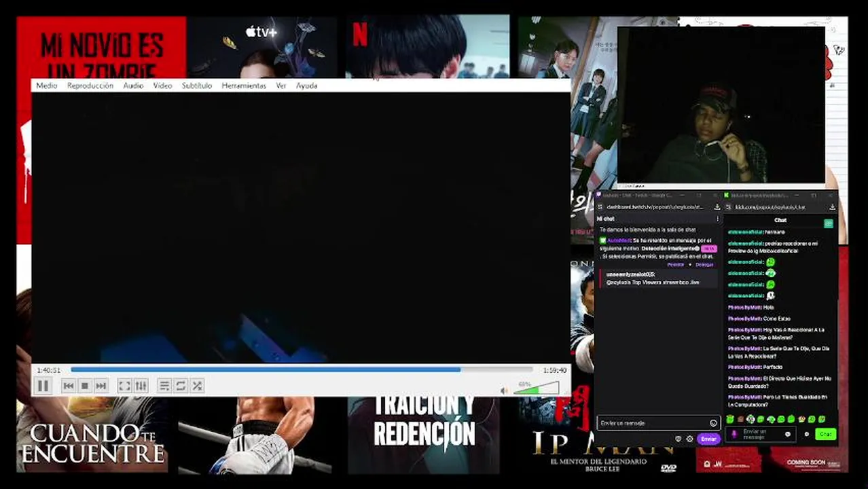Skip to next media in VLC

click(x=101, y=386)
